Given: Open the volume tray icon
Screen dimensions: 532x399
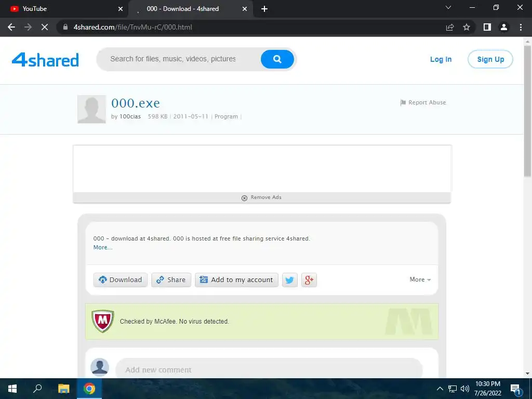Looking at the screenshot, I should pos(465,389).
